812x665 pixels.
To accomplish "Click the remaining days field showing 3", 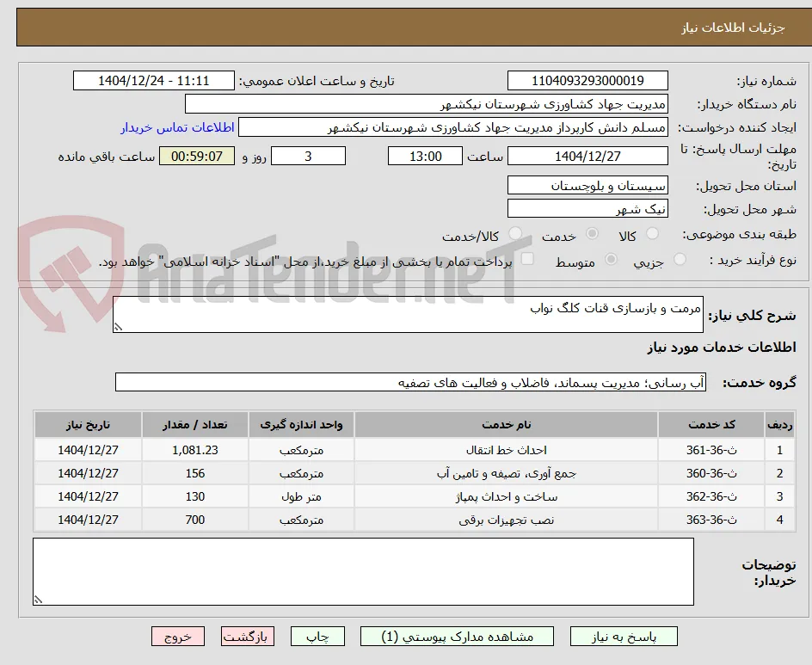I will (308, 156).
